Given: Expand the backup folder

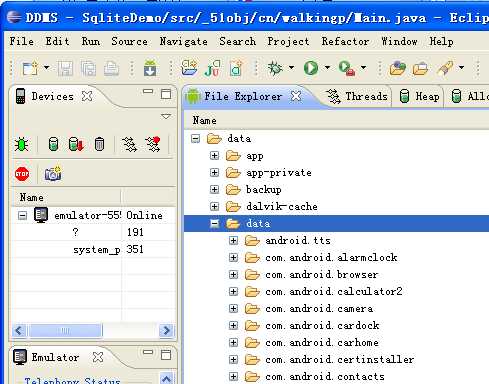Looking at the screenshot, I should pyautogui.click(x=215, y=189).
